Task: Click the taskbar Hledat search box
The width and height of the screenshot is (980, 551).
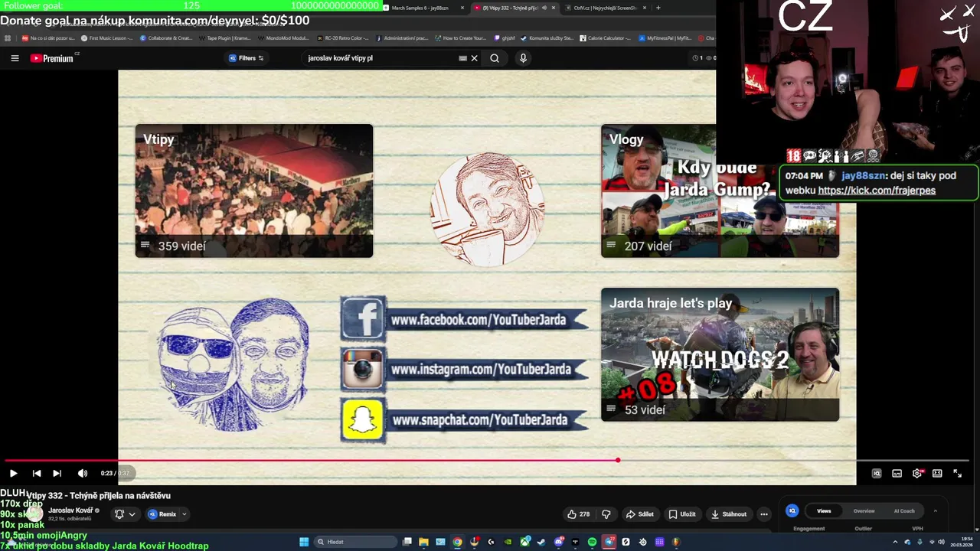Action: pos(356,542)
